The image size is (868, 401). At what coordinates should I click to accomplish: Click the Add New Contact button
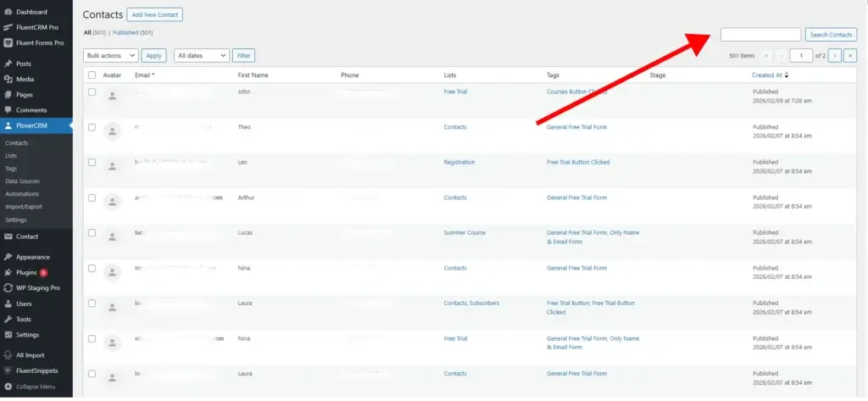point(154,14)
